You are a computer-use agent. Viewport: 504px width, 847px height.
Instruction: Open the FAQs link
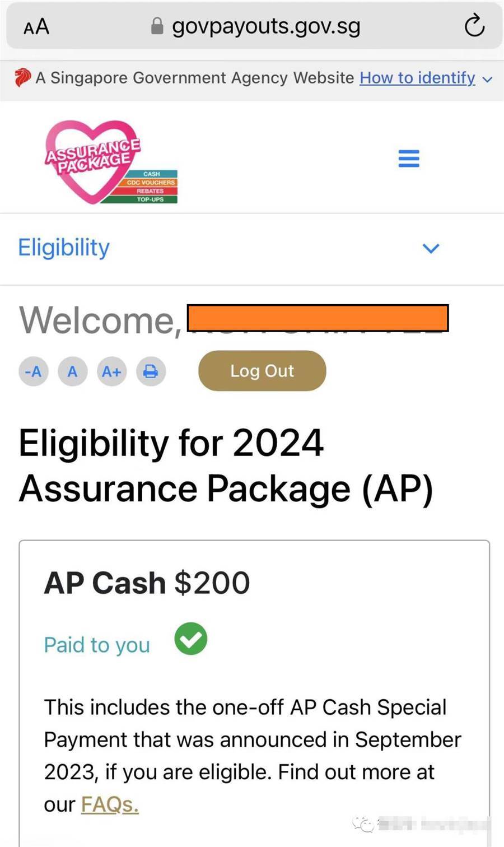(110, 804)
